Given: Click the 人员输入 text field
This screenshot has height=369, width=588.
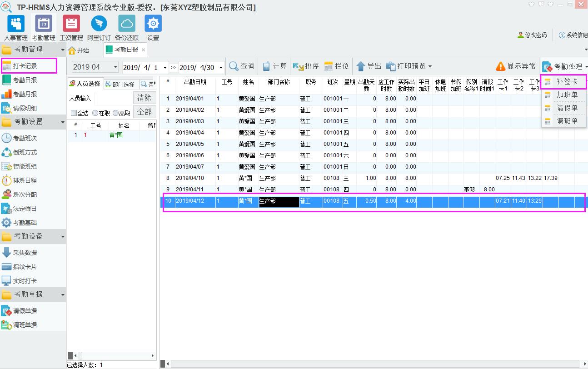Looking at the screenshot, I should point(113,98).
